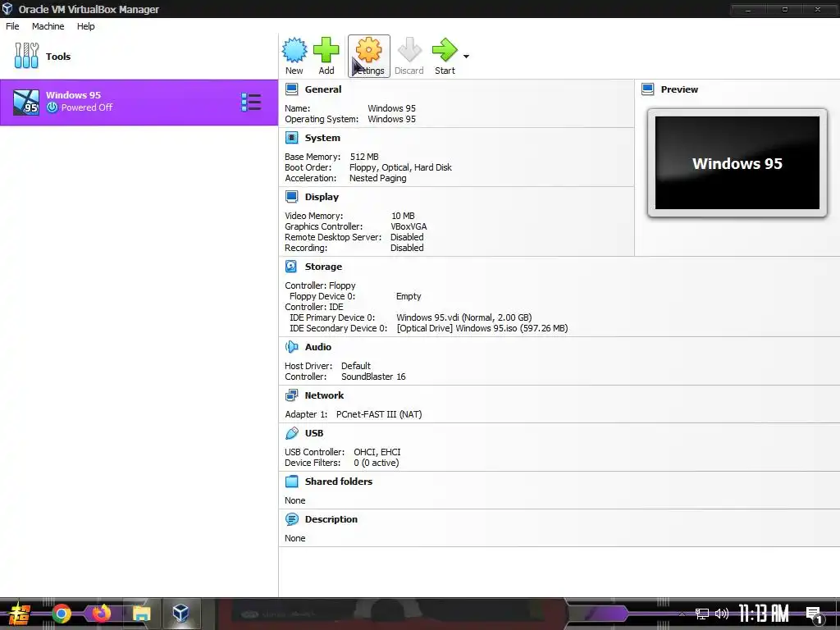This screenshot has width=840, height=630.
Task: Open the Windows Start menu button
Action: (19, 614)
